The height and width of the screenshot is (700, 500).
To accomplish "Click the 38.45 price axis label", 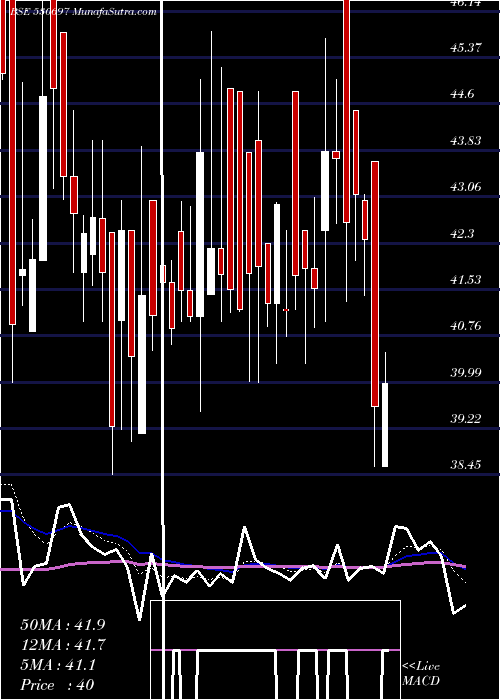I will 466,465.
